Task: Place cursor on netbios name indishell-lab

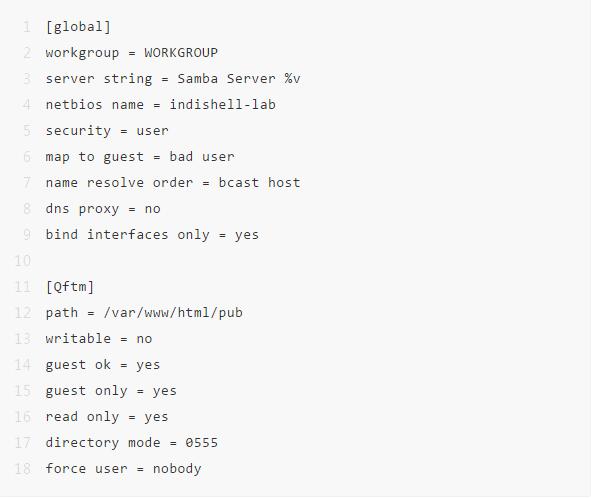Action: (x=161, y=104)
